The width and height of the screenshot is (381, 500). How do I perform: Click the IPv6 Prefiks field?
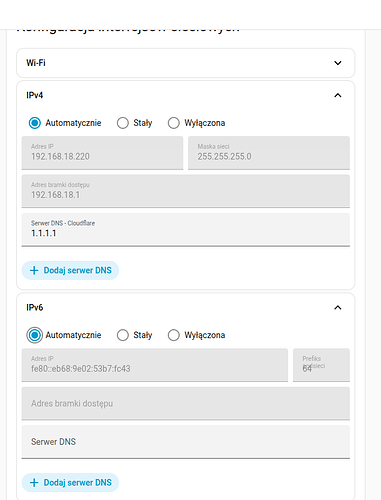[x=321, y=365]
